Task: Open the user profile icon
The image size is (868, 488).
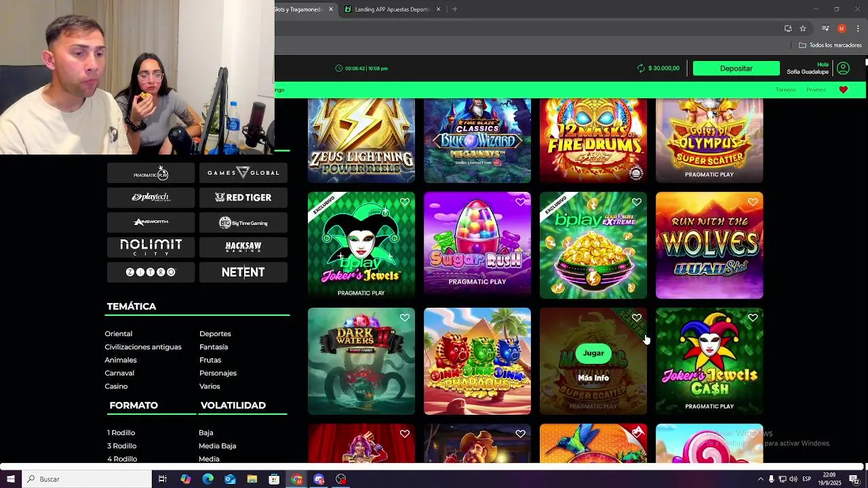Action: click(x=843, y=68)
